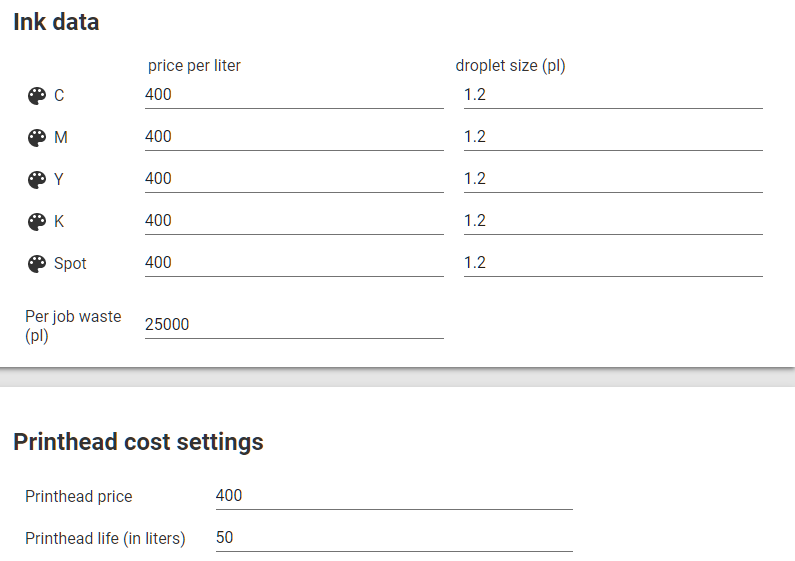Focus the K price per liter field
The width and height of the screenshot is (795, 561).
[x=294, y=221]
